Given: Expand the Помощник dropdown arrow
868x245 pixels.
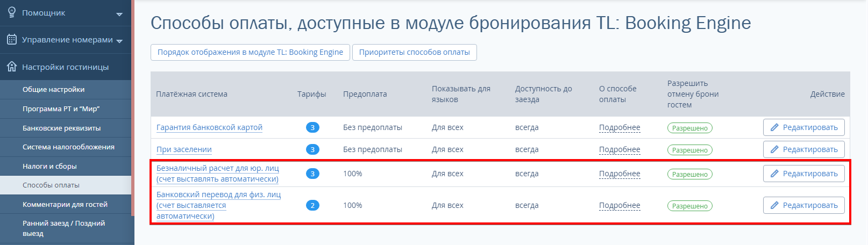Looking at the screenshot, I should [x=119, y=14].
